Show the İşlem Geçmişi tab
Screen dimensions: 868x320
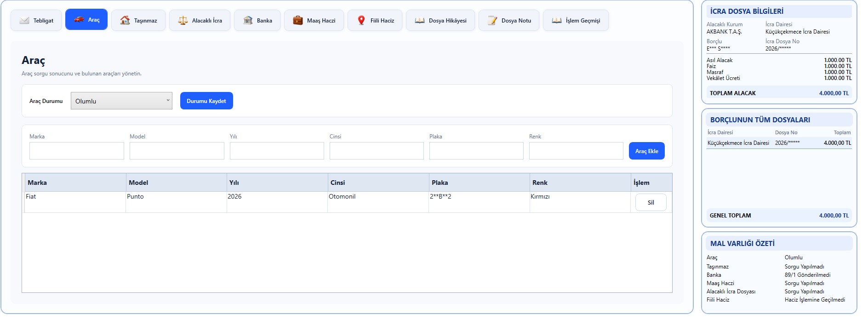576,20
